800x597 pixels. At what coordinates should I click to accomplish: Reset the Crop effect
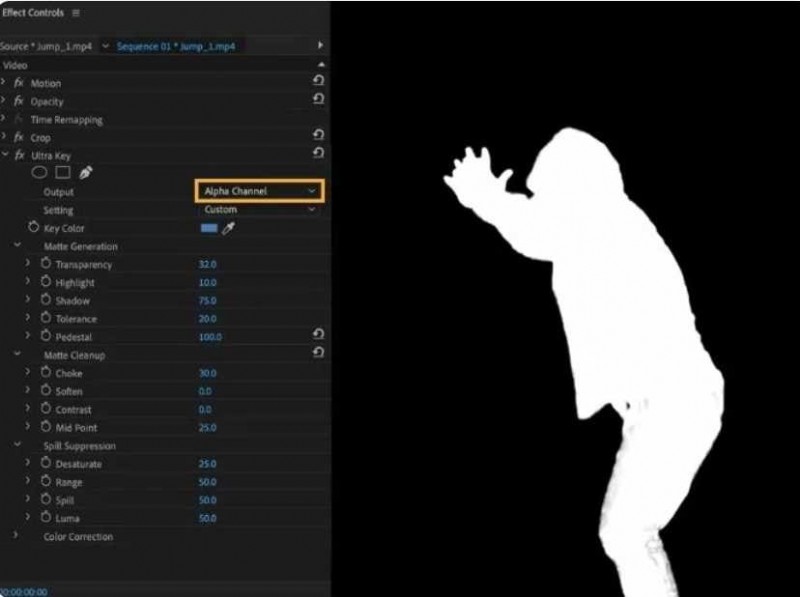click(x=318, y=137)
